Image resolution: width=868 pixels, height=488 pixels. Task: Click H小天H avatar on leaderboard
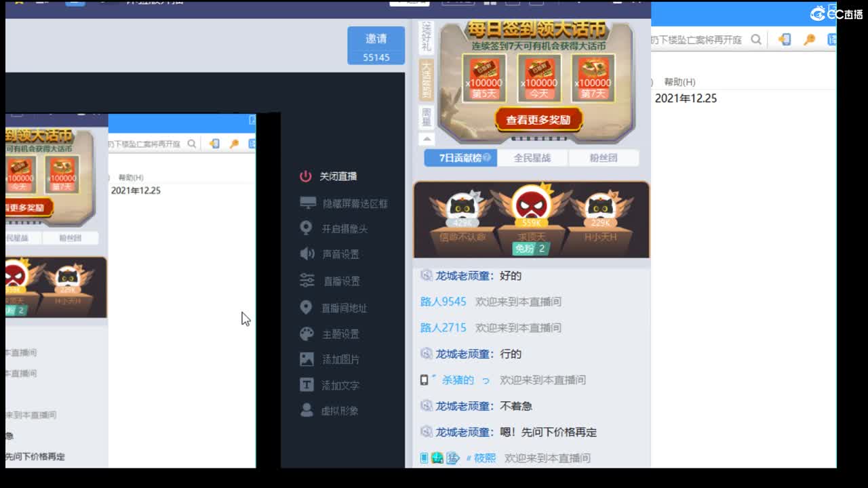coord(599,207)
